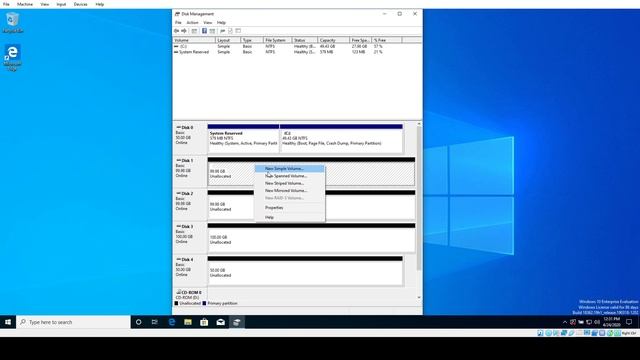Choose New Striped Volume from context menu
Viewport: 640px width, 360px height.
(290, 183)
